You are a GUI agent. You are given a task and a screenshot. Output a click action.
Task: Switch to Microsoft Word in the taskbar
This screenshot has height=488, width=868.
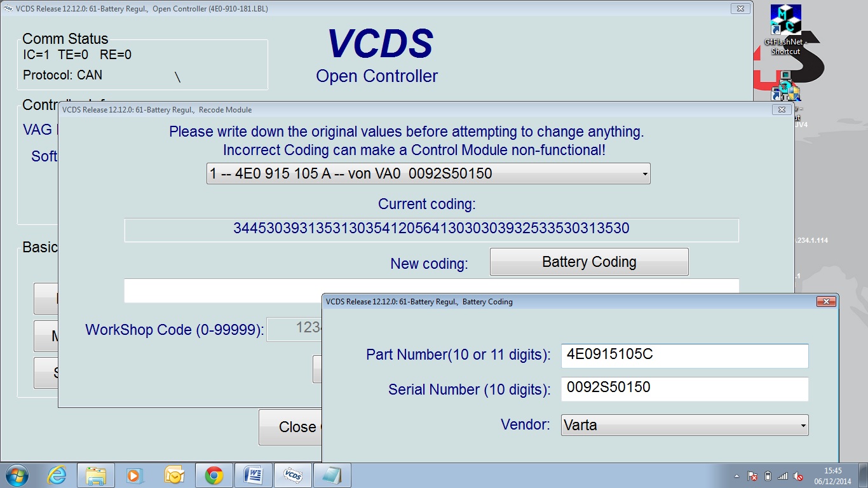tap(253, 475)
